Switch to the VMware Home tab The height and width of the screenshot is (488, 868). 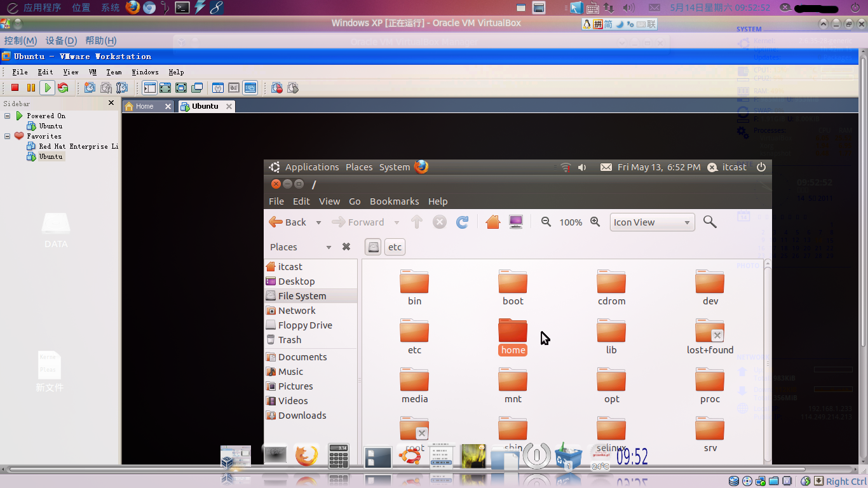147,106
